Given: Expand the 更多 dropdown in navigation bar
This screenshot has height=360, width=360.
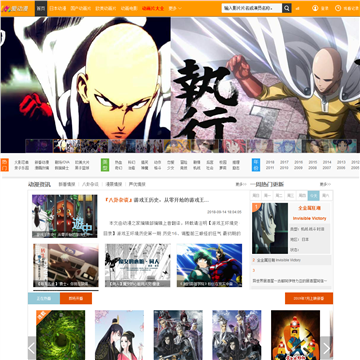Looking at the screenshot, I should [x=175, y=8].
